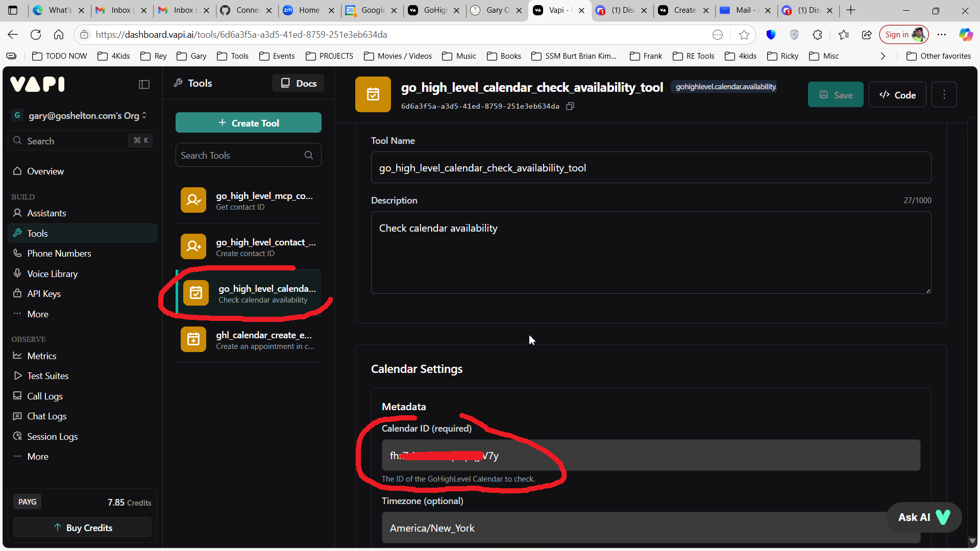
Task: Open the Docs button
Action: pyautogui.click(x=298, y=83)
